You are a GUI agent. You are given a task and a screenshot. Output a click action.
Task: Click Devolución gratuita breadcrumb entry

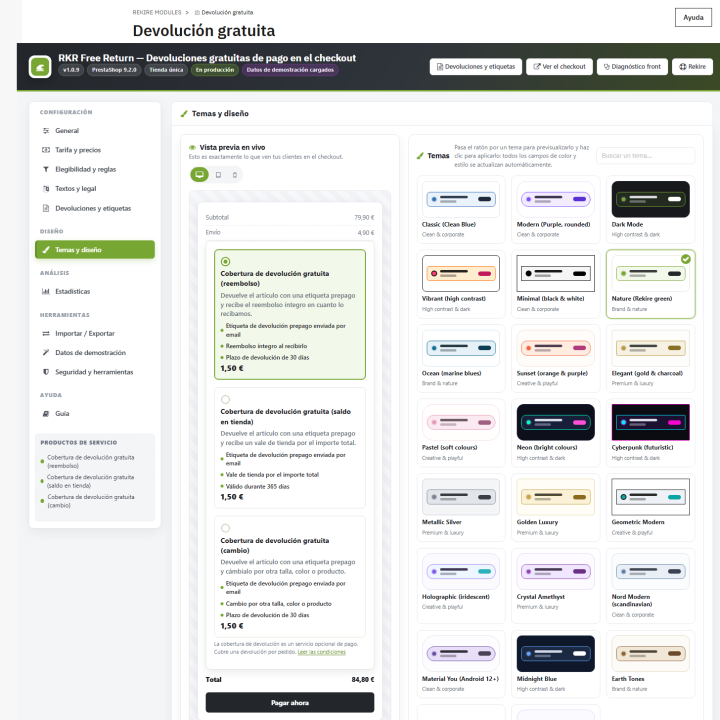(x=224, y=12)
